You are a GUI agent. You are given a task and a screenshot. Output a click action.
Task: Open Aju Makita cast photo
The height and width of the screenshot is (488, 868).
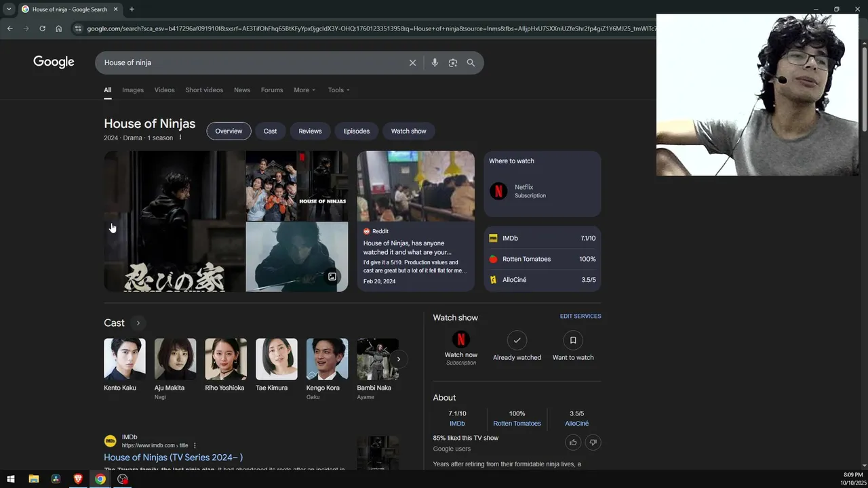(x=175, y=359)
